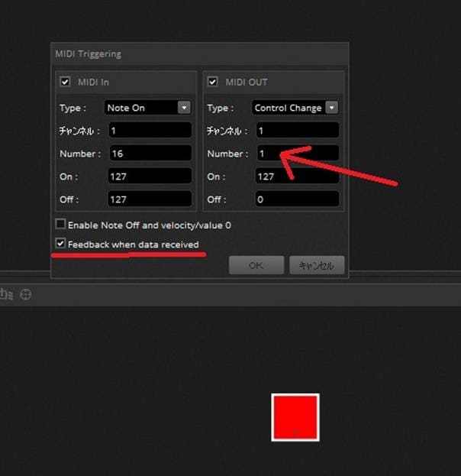Enable Note Off and velocity/value 0
The image size is (461, 476).
[x=60, y=225]
